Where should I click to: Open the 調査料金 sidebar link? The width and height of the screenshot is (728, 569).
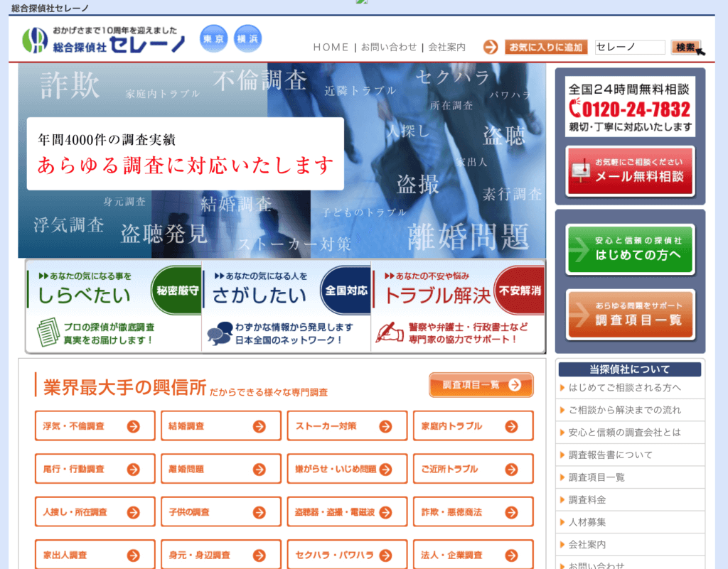[587, 499]
